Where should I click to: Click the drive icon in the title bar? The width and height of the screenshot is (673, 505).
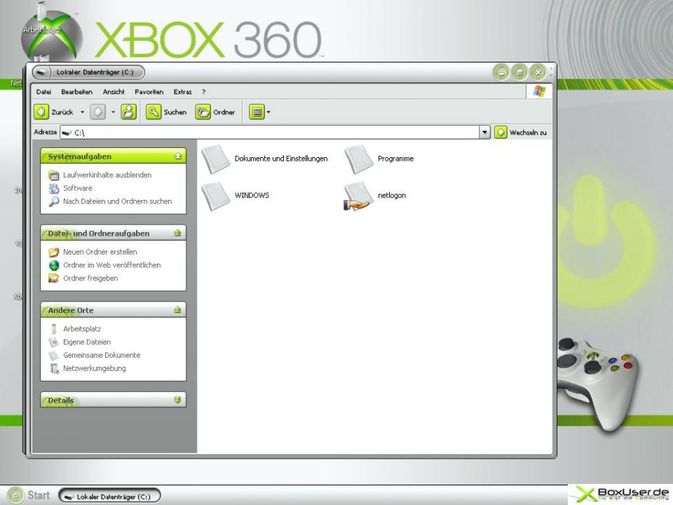(42, 73)
